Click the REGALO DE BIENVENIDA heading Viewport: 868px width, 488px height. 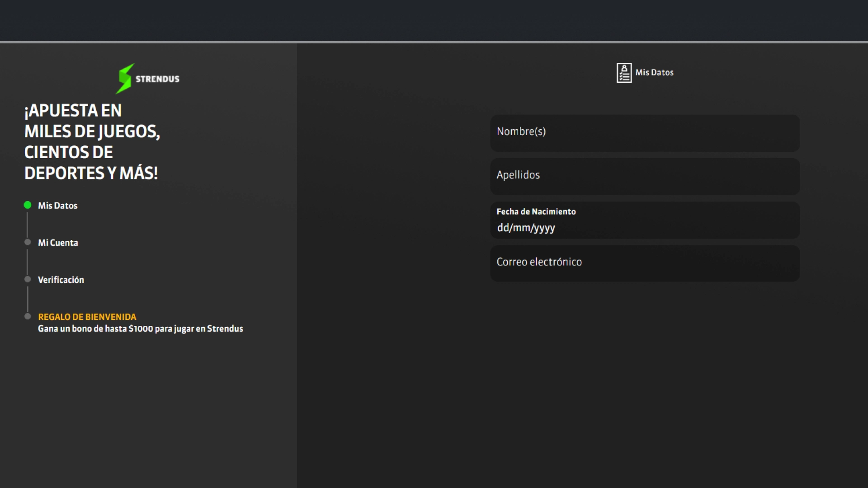[87, 317]
